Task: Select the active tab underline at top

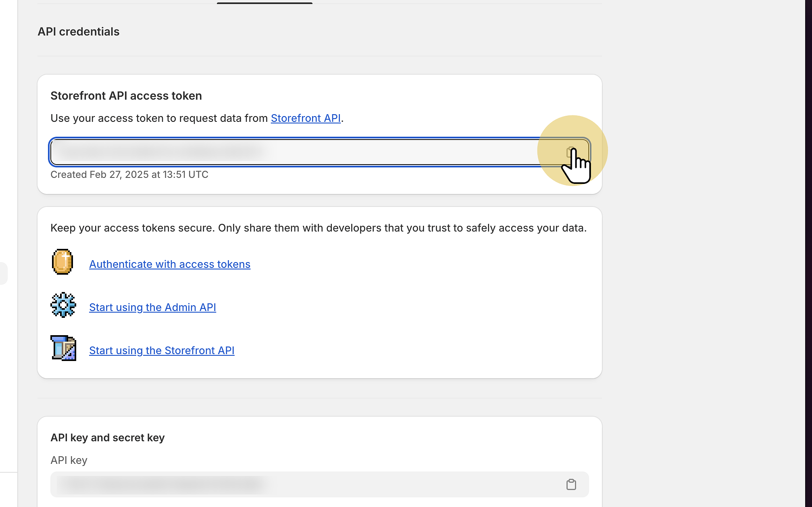Action: point(264,3)
